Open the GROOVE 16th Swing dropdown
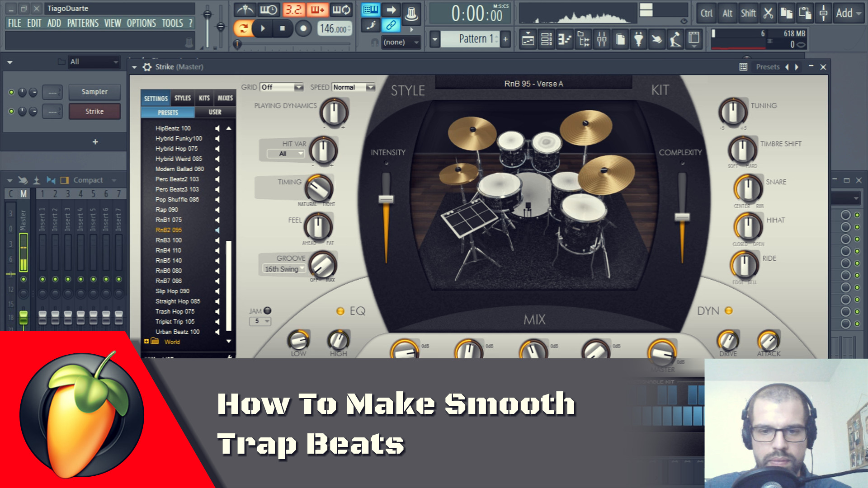 [285, 269]
